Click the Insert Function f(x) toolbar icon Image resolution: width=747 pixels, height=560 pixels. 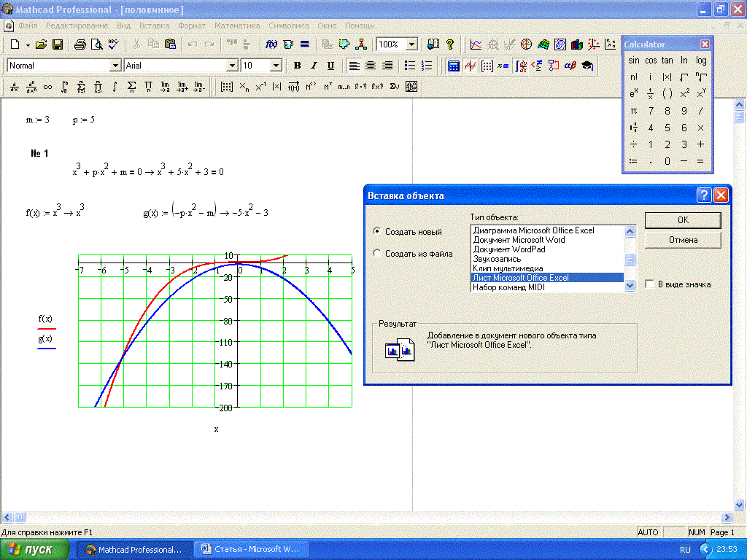pyautogui.click(x=271, y=44)
